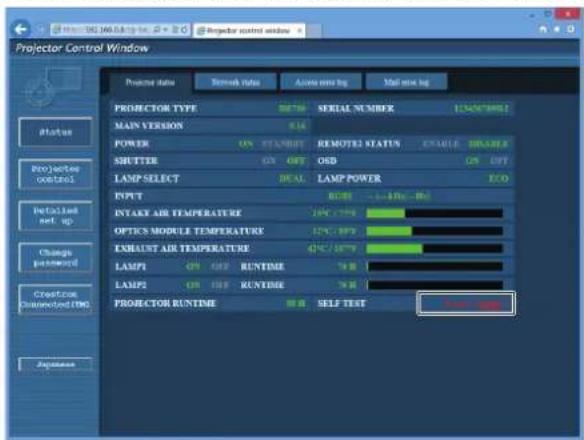Click the SELF TEST result button
584x440 pixels.
point(466,303)
